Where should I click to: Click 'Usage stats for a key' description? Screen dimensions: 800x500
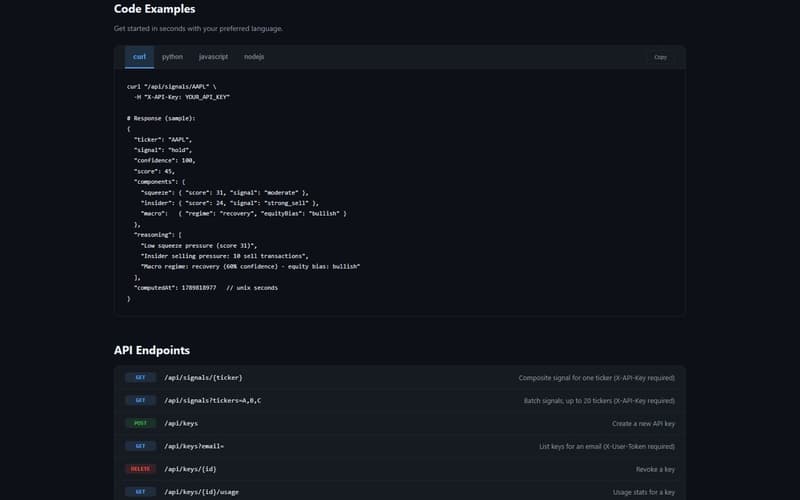point(644,492)
